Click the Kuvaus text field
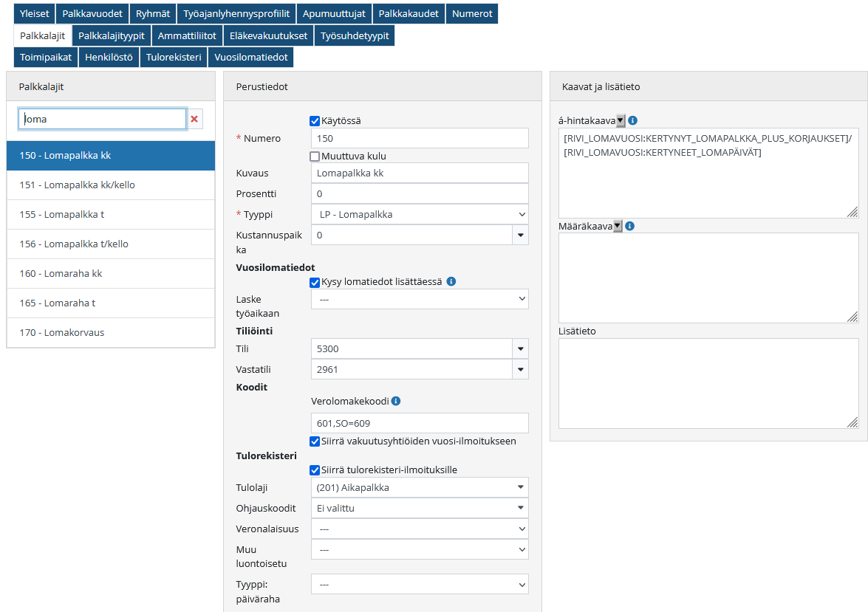The height and width of the screenshot is (612, 868). point(420,173)
